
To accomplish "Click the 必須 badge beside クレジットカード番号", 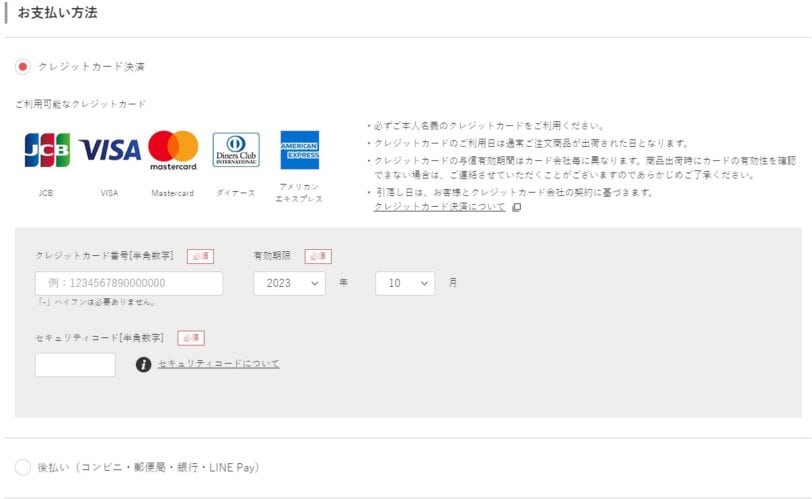I will (200, 256).
